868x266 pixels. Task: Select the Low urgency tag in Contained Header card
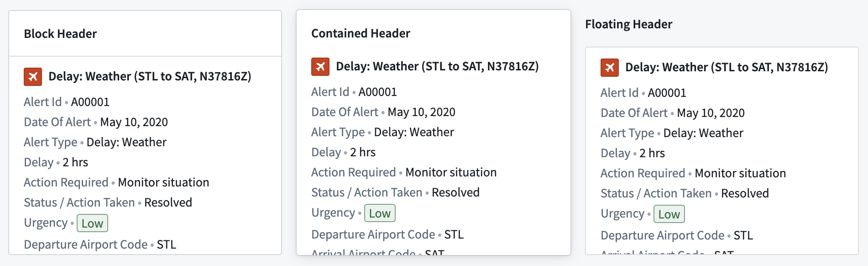pos(380,213)
